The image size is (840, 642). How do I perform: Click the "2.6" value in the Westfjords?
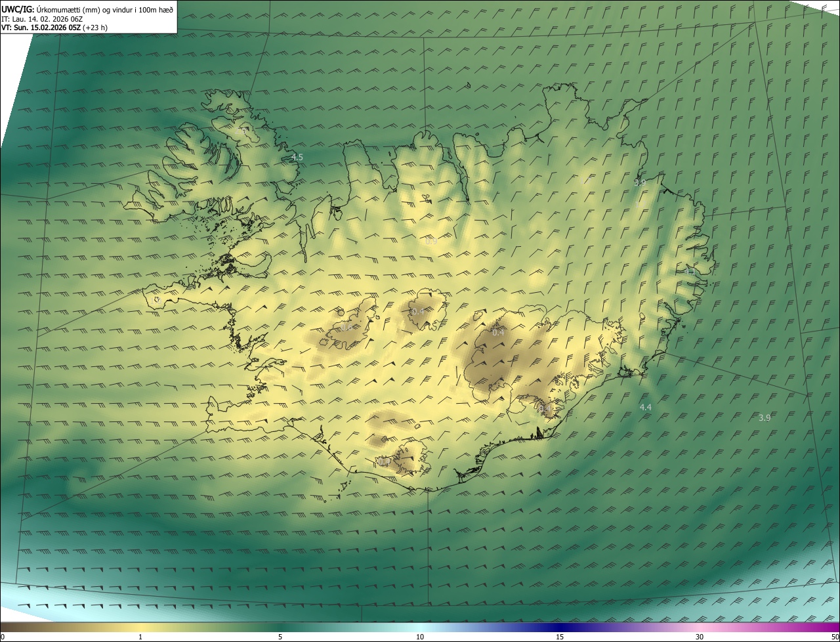pos(241,131)
